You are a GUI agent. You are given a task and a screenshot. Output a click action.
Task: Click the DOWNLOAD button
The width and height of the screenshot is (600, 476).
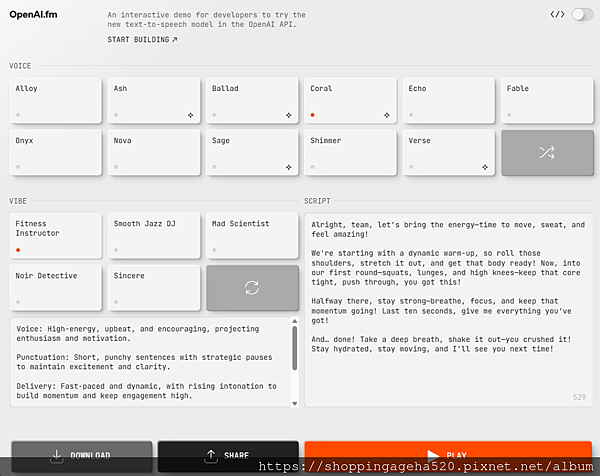point(82,456)
